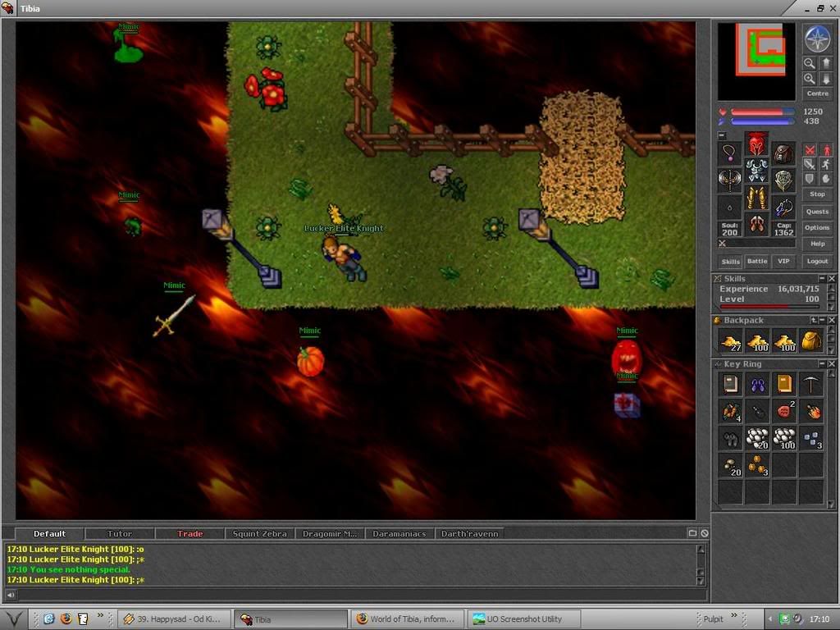Move the minimap one floor down
840x630 pixels.
point(826,79)
